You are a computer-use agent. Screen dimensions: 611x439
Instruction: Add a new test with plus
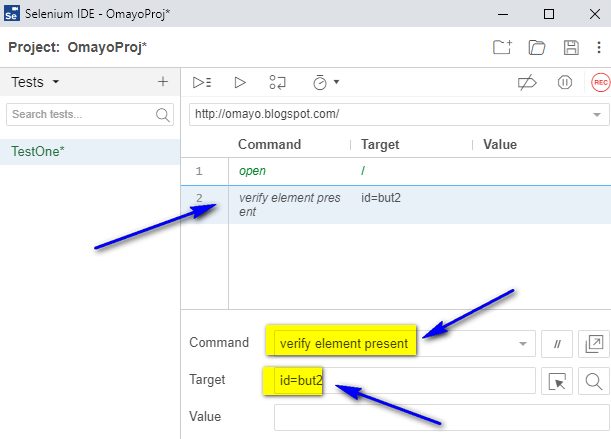click(x=163, y=81)
